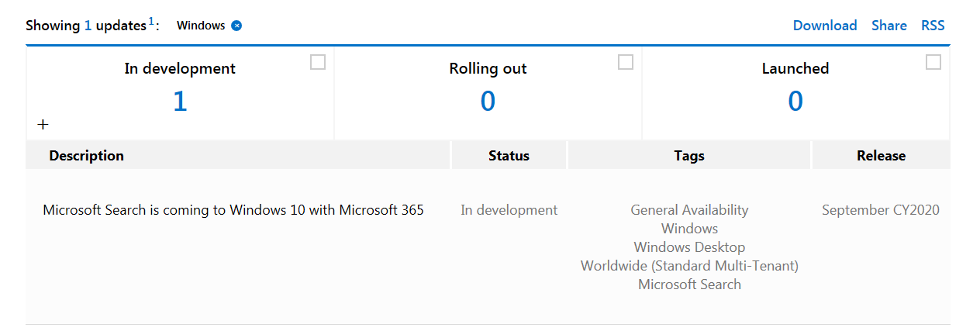980x331 pixels.
Task: Expand the In development section plus icon
Action: 43,124
